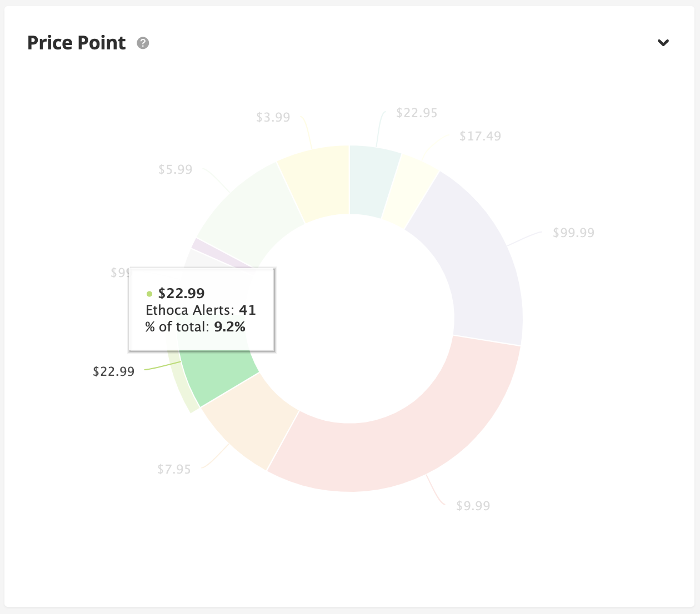This screenshot has width=700, height=614.
Task: Click the $22.95 data label
Action: (417, 113)
